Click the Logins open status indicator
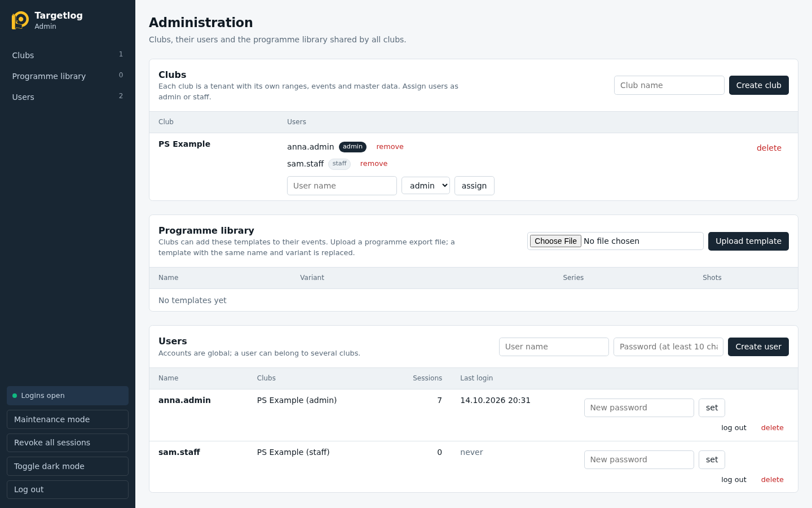 [68, 396]
